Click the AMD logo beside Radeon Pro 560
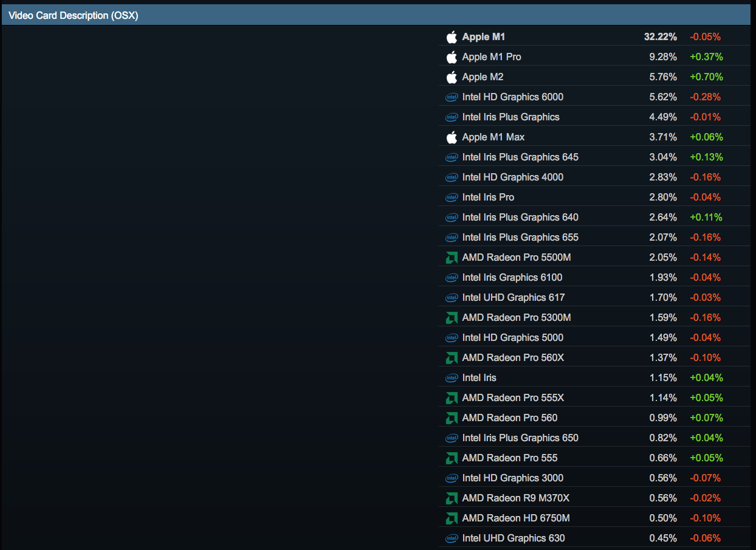 pyautogui.click(x=452, y=418)
